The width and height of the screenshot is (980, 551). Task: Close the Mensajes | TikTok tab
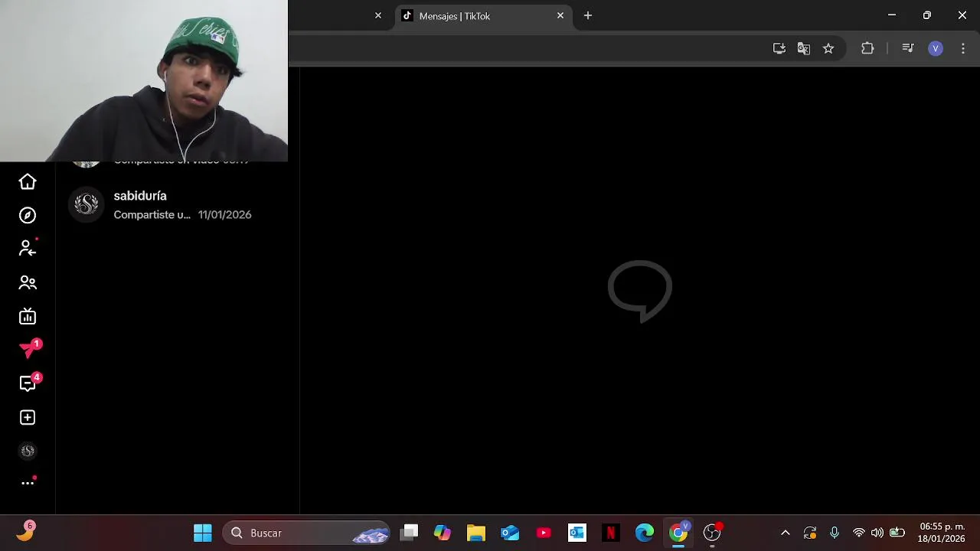[560, 15]
